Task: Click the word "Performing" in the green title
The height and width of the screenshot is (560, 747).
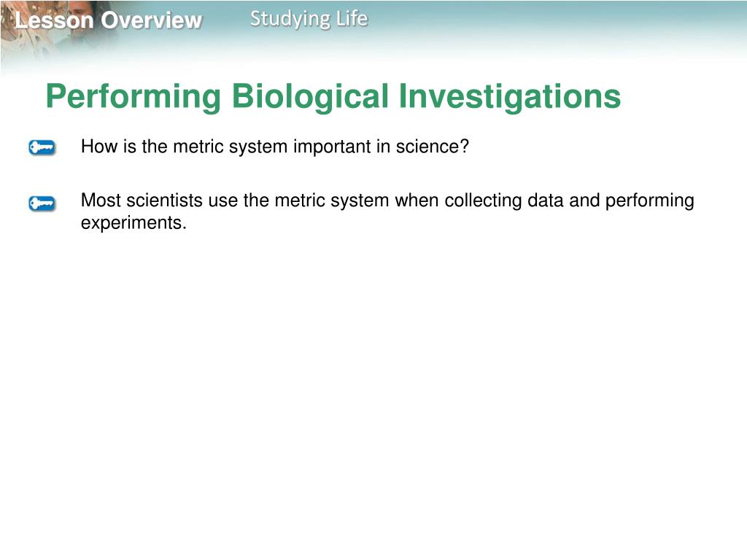Action: [x=133, y=97]
